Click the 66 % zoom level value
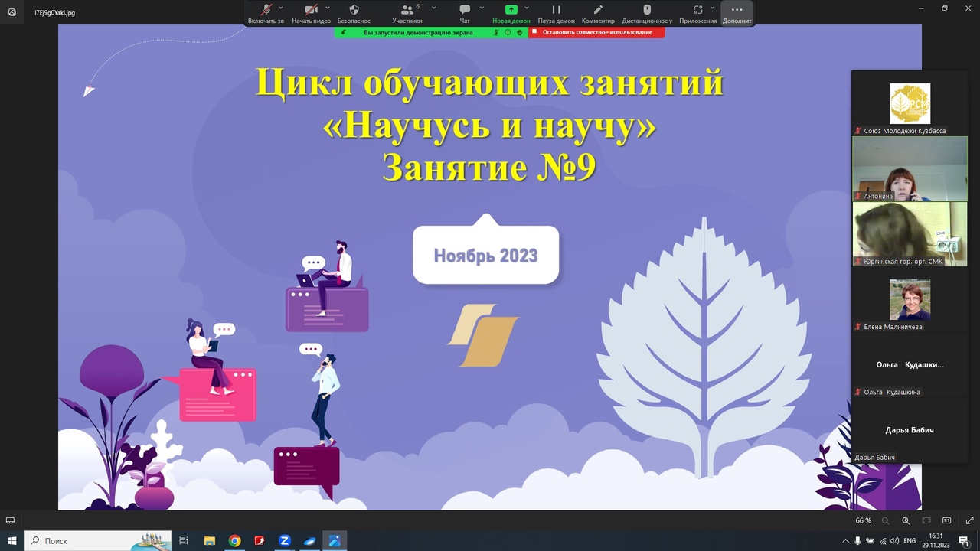 click(863, 520)
